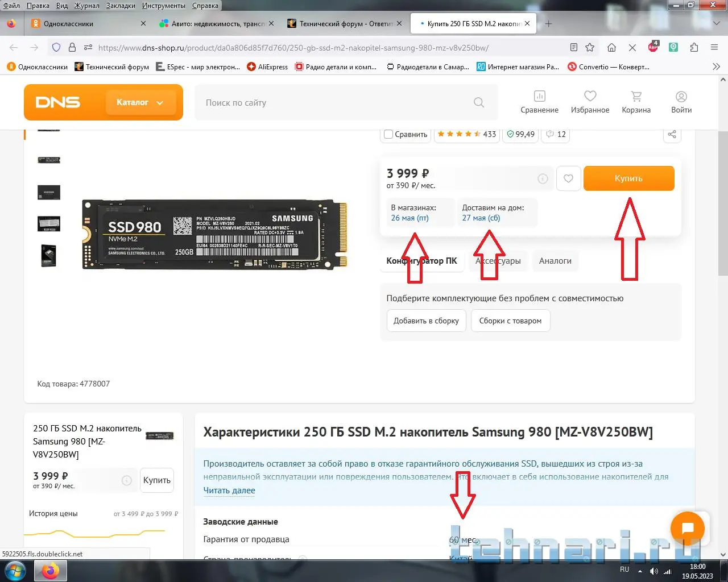The height and width of the screenshot is (582, 728).
Task: Open the Каталог dropdown
Action: [x=140, y=102]
